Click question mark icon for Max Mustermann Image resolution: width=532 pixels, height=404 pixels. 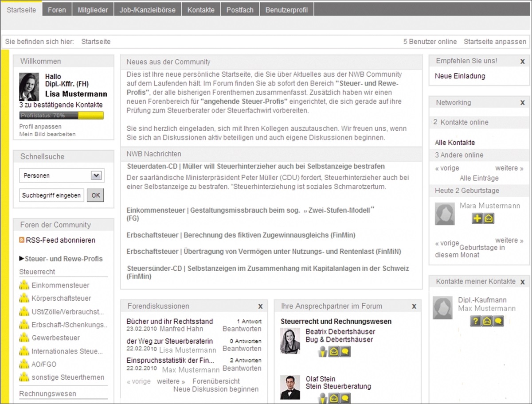click(x=475, y=321)
